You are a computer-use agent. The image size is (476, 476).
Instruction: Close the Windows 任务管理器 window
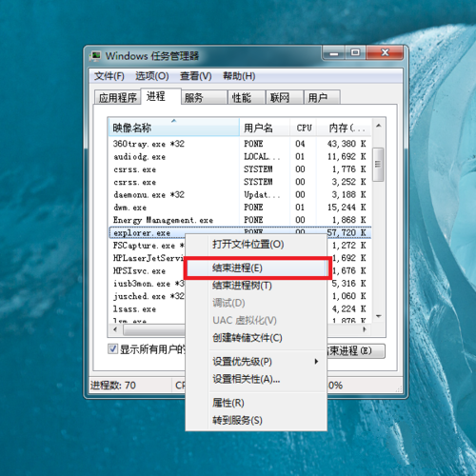pos(385,53)
